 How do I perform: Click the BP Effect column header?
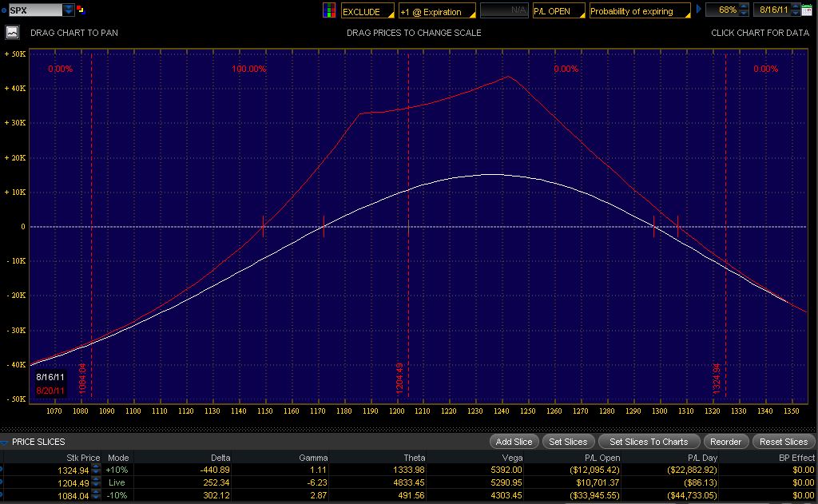[796, 458]
